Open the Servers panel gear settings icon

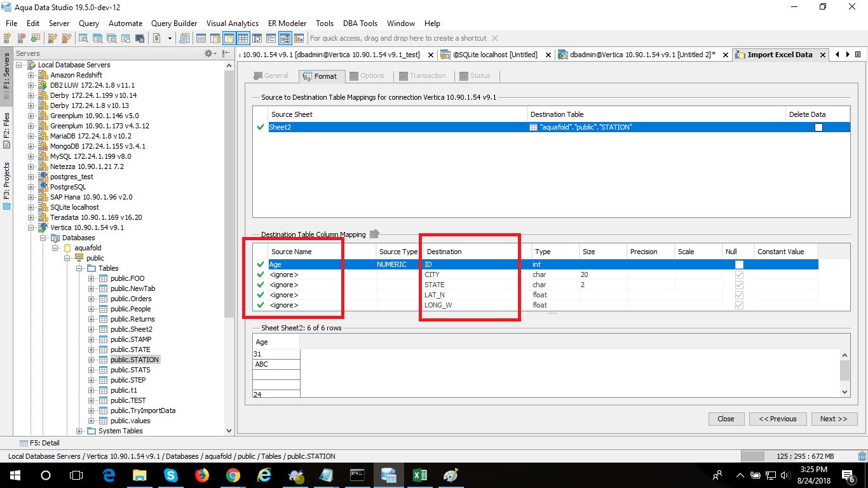208,53
